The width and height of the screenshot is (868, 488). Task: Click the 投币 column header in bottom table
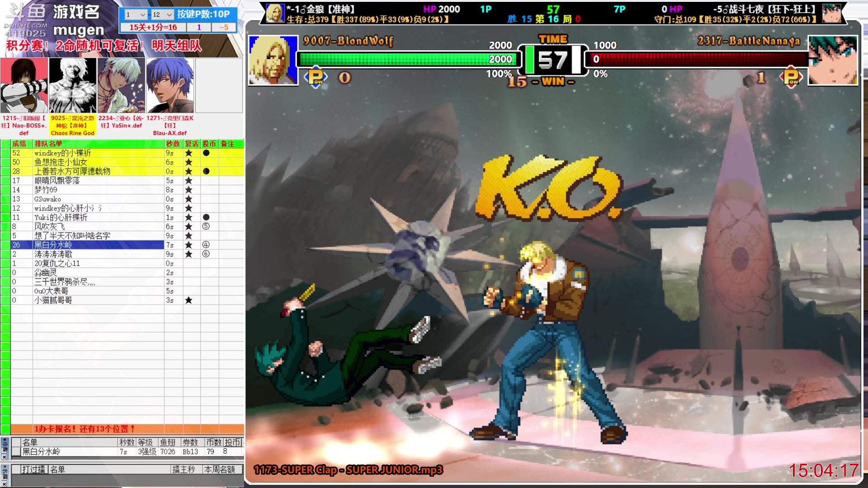coord(232,442)
